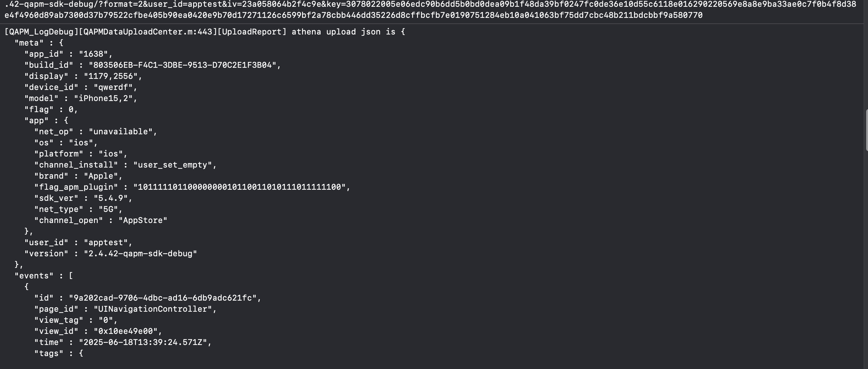Click the "device_id" value qwerdf

(113, 87)
